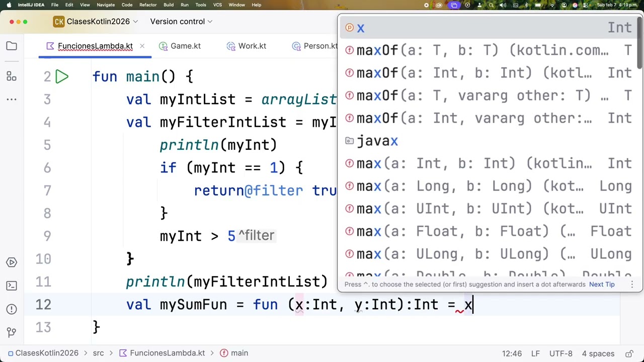This screenshot has width=644, height=362.
Task: Switch to the Work.kt tab
Action: [247, 46]
